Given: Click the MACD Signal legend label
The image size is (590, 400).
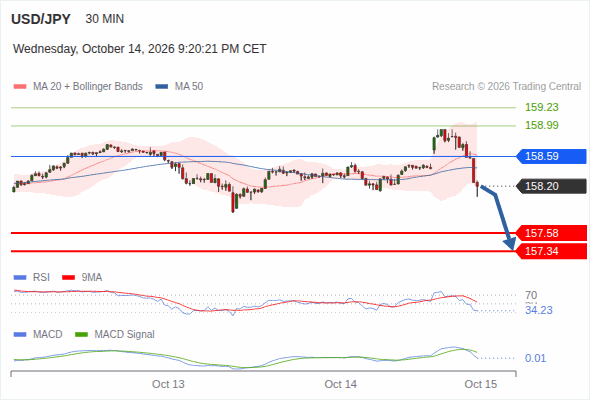Looking at the screenshot, I should coord(125,335).
